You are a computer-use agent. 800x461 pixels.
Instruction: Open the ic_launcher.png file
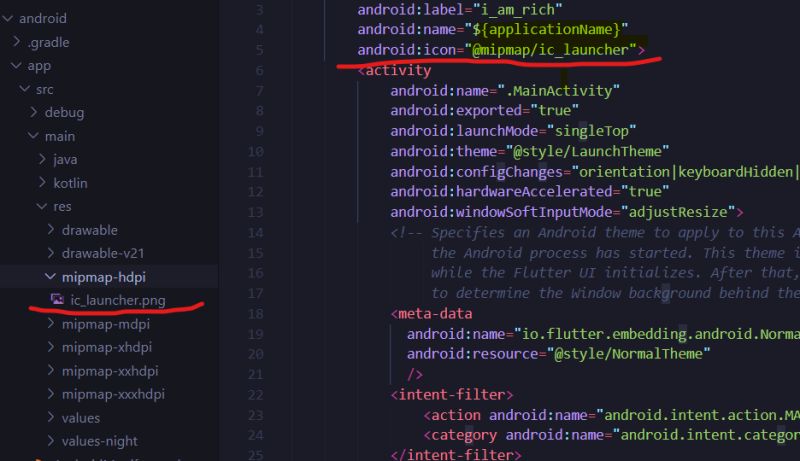[x=118, y=300]
